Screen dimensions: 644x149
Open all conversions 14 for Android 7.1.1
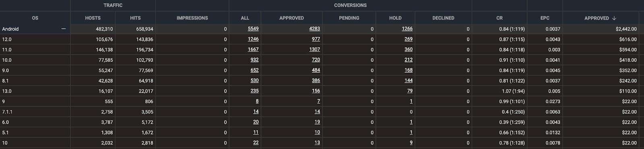(x=256, y=112)
